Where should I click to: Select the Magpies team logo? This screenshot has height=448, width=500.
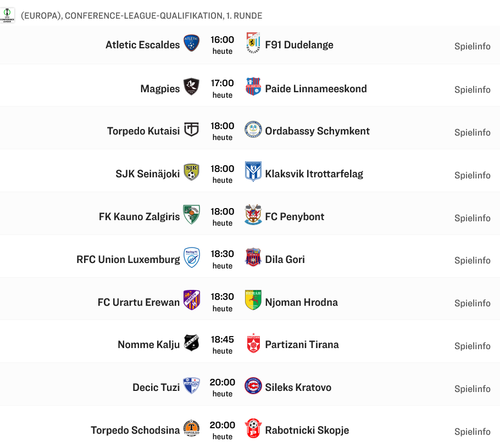(191, 87)
